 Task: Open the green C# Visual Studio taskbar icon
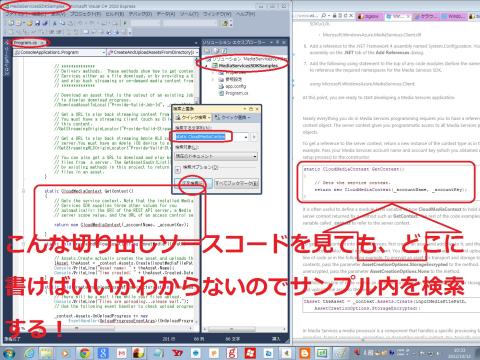click(x=322, y=353)
